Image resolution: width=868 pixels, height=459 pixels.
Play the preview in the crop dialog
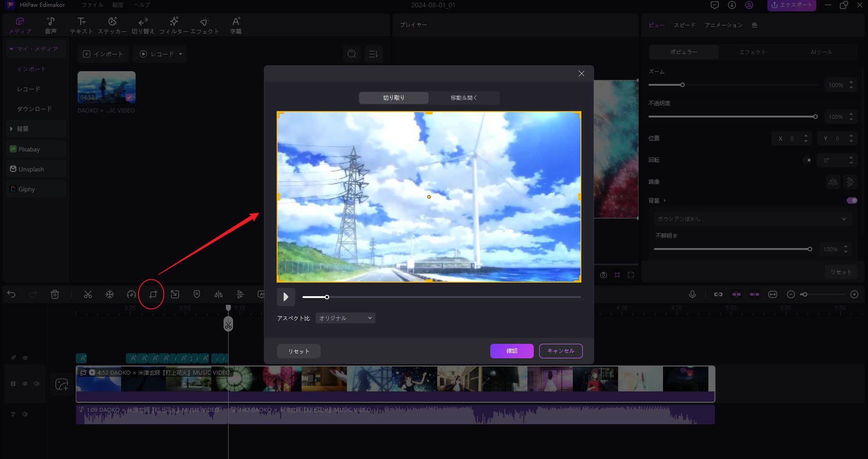[286, 297]
